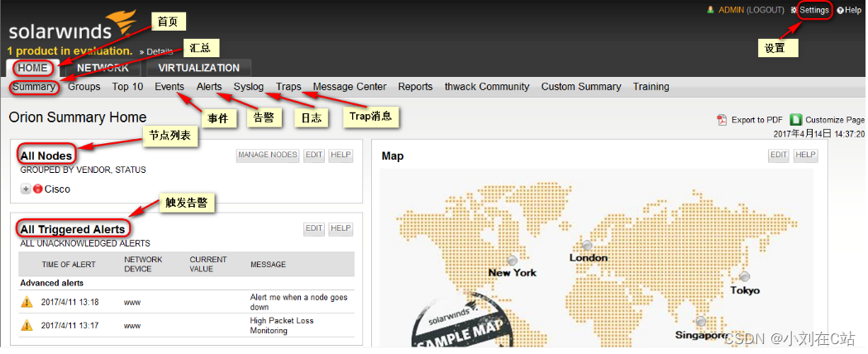Click the TIME OF ALERT column header
The image size is (868, 354).
point(69,264)
